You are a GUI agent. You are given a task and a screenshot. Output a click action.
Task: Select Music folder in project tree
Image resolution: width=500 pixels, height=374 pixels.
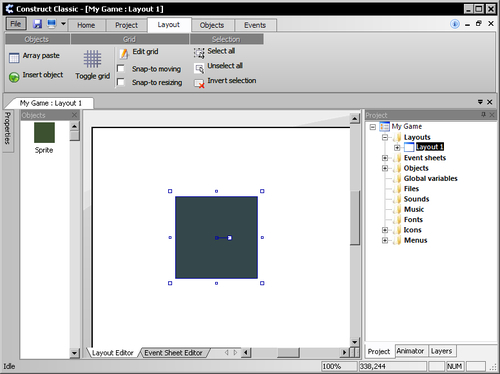point(414,209)
